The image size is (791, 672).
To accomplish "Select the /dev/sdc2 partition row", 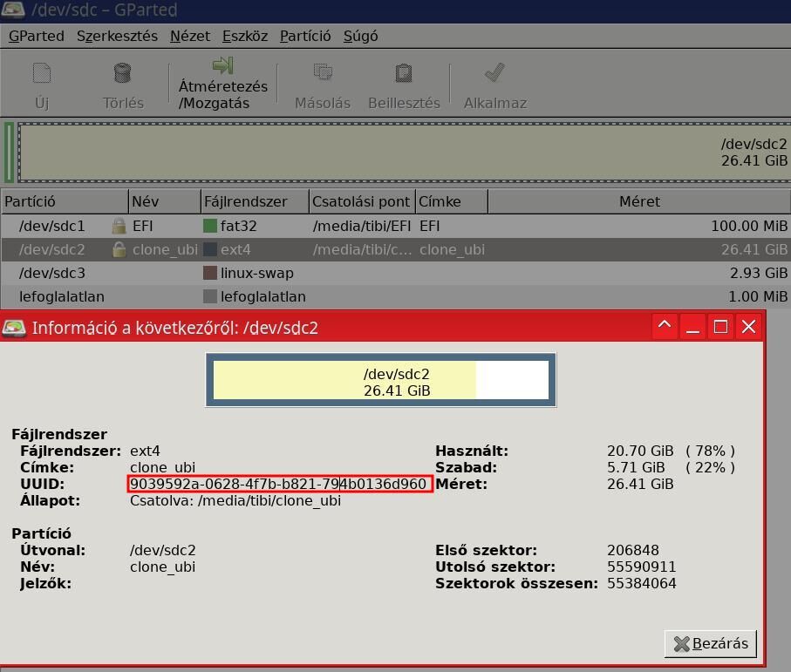I will click(396, 249).
